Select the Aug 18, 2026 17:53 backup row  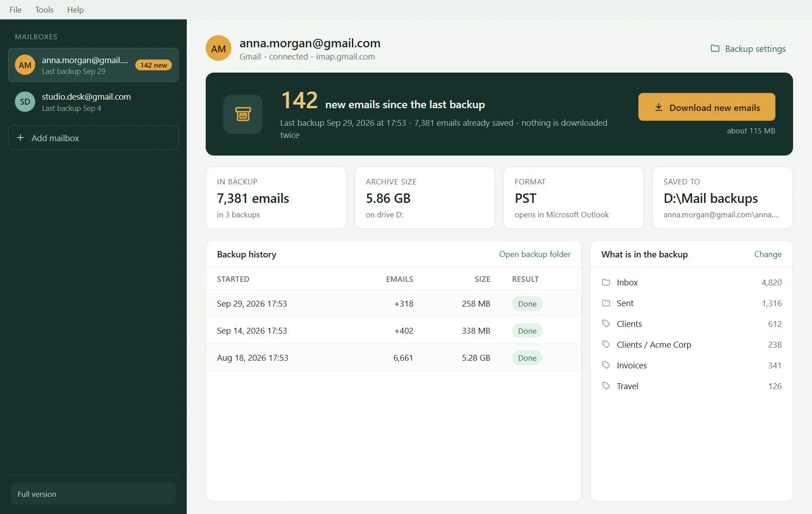pyautogui.click(x=393, y=358)
